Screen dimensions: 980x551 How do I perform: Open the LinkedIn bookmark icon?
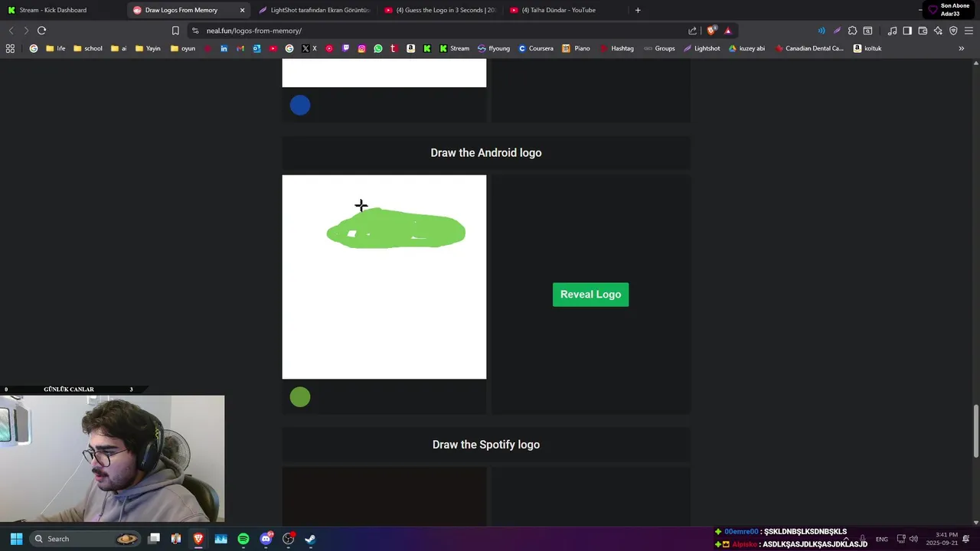click(x=224, y=48)
